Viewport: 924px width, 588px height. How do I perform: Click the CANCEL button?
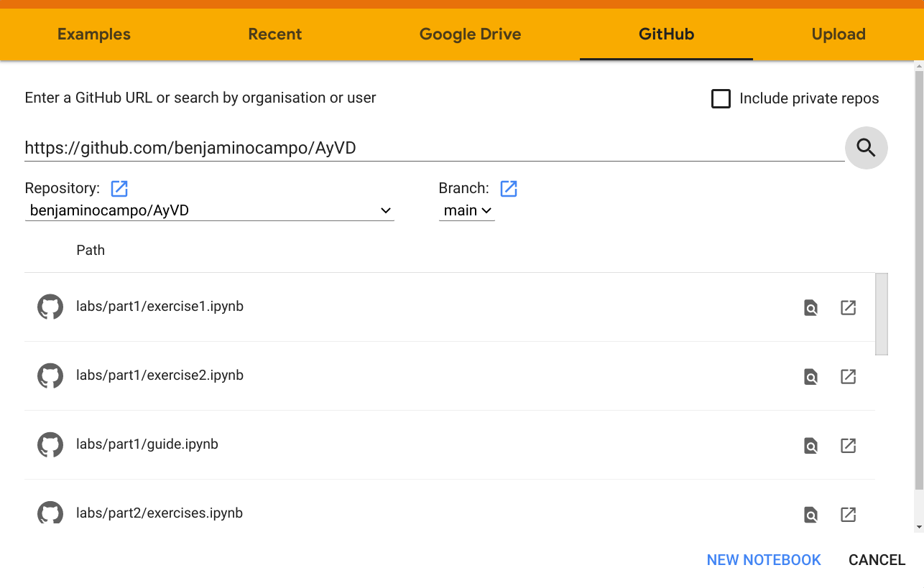pos(877,560)
